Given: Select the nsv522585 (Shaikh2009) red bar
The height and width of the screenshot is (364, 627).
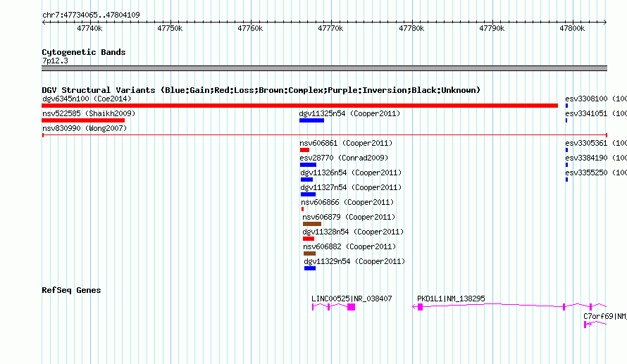Looking at the screenshot, I should pyautogui.click(x=83, y=120).
